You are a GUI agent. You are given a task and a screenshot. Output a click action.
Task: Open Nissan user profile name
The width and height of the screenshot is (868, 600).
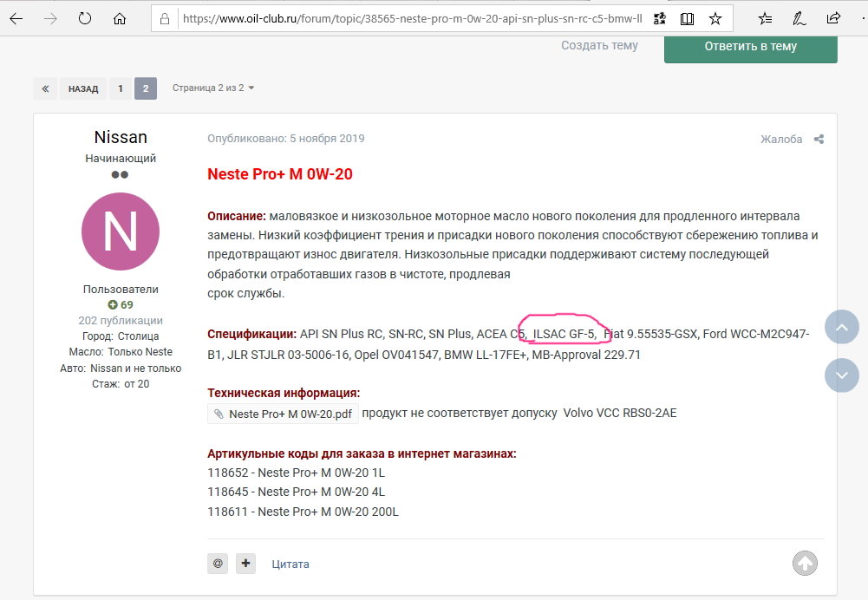(121, 137)
